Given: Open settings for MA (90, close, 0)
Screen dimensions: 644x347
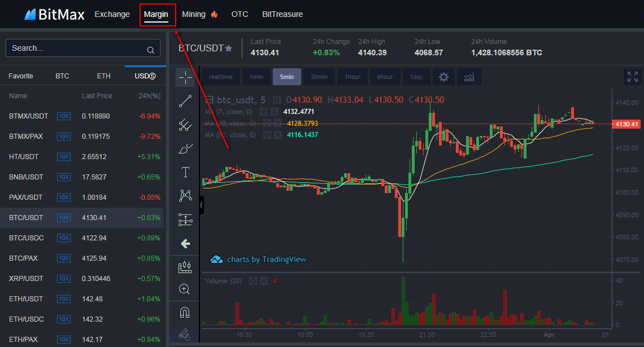Looking at the screenshot, I should click(267, 134).
